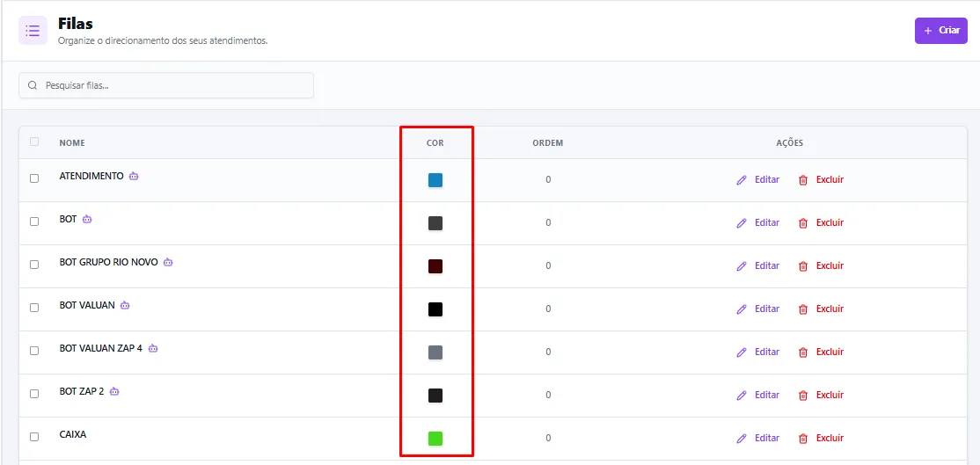This screenshot has width=980, height=465.
Task: Tick the BOT VALUAN row checkbox
Action: (x=34, y=308)
